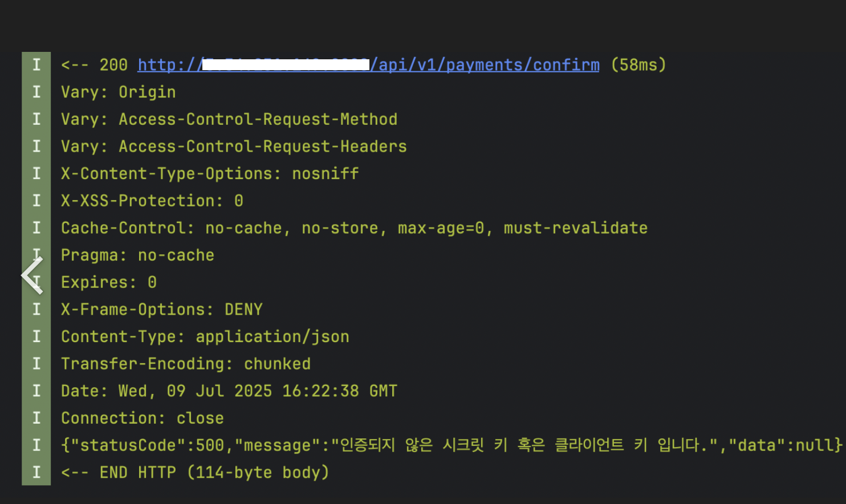Click the END HTTP (114-byte body) text
846x504 pixels.
(195, 473)
